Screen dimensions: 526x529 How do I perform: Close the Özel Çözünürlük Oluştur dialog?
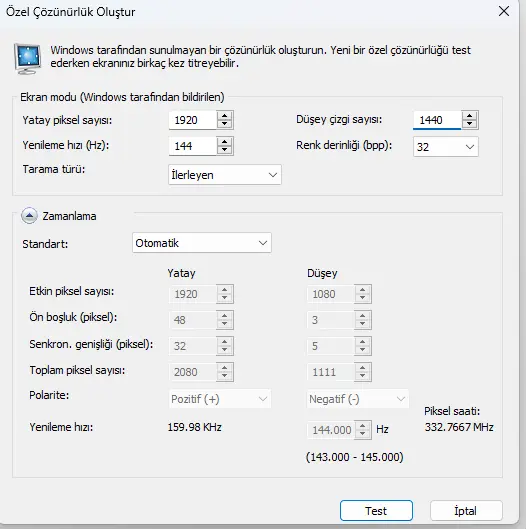coord(504,11)
